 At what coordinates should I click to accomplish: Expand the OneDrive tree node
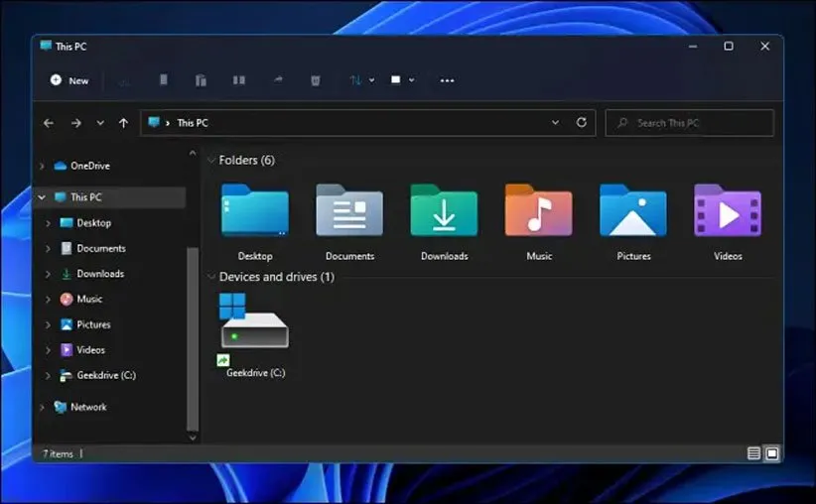click(x=42, y=166)
